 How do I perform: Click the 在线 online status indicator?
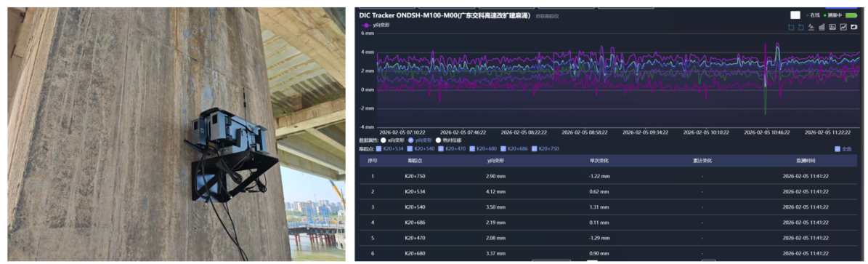[813, 15]
